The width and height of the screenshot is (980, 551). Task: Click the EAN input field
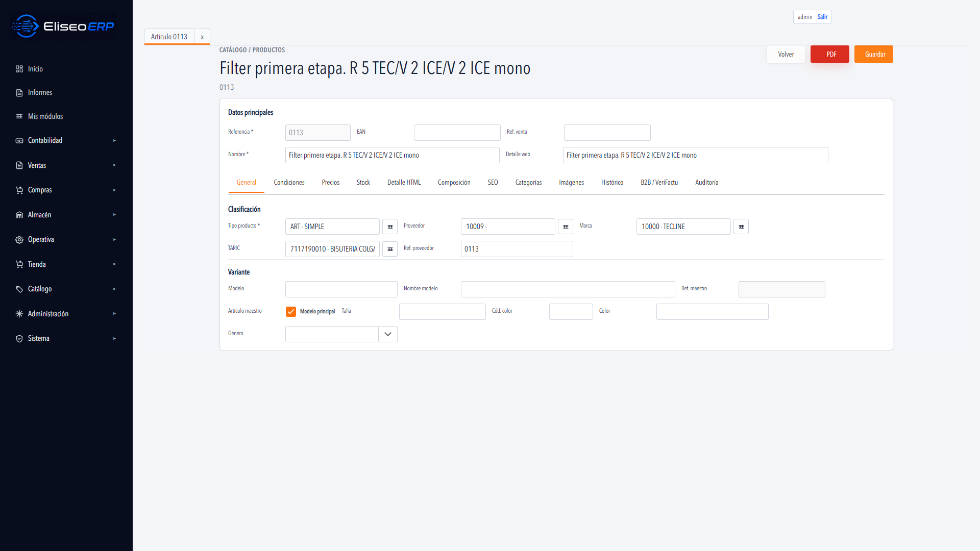tap(457, 133)
